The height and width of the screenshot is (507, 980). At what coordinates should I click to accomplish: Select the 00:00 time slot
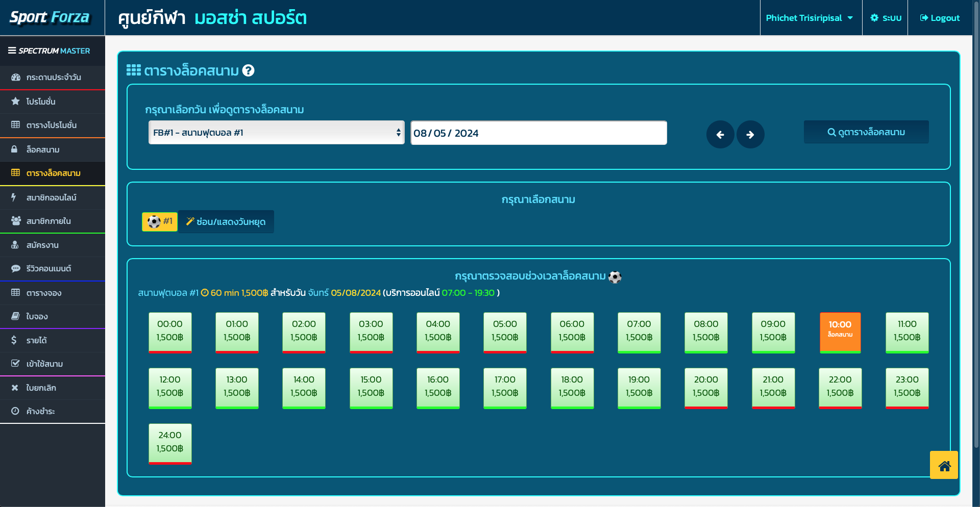(x=170, y=332)
